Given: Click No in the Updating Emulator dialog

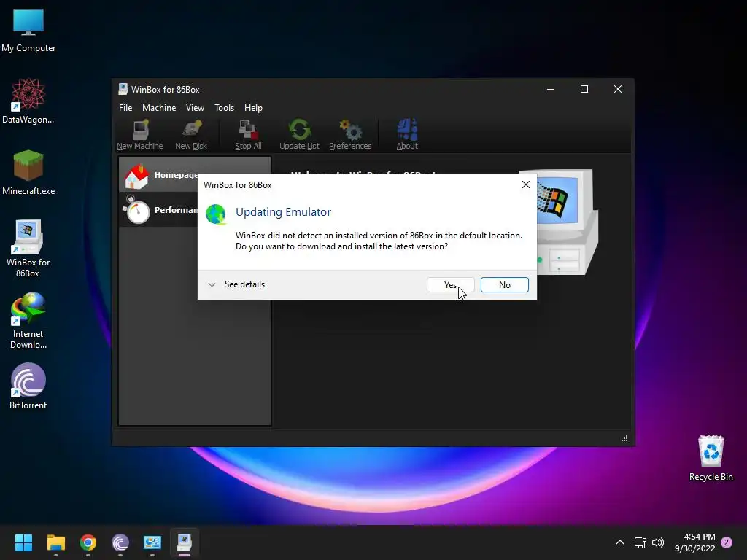Looking at the screenshot, I should point(505,285).
